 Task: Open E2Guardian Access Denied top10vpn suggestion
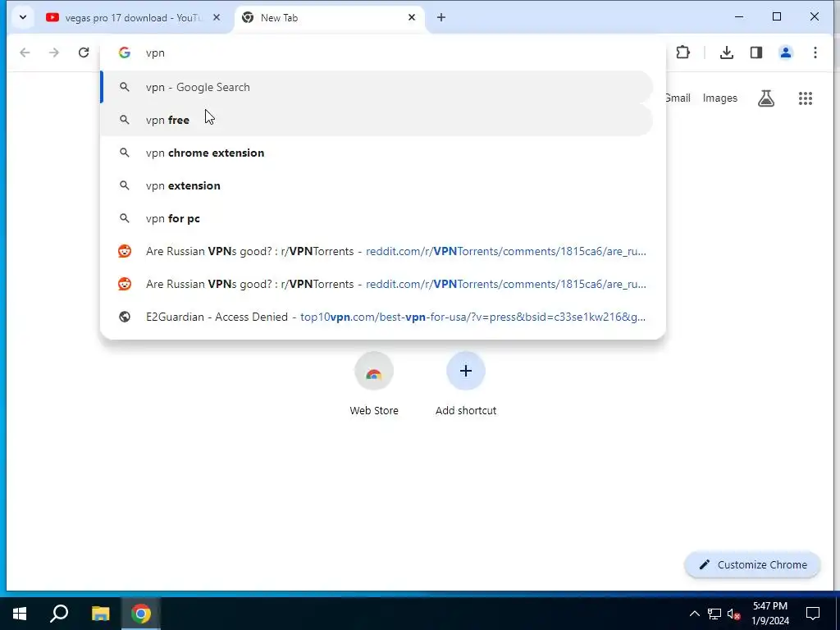377,317
